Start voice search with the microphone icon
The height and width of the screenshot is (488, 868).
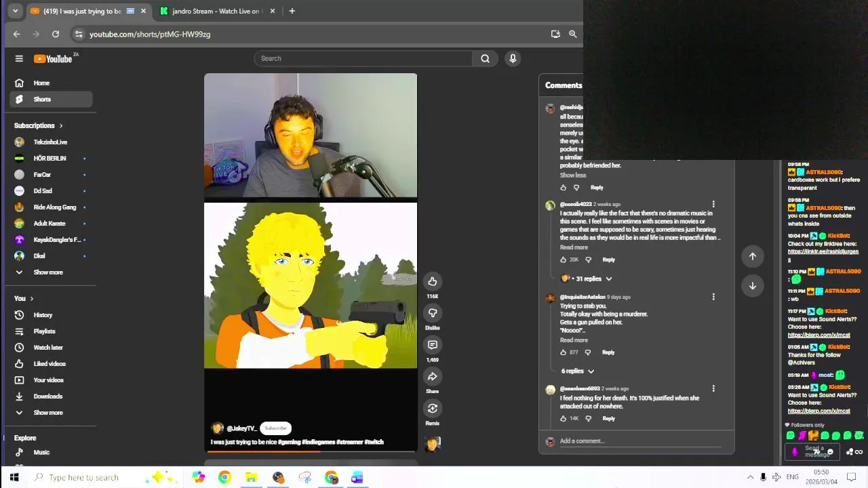(513, 58)
